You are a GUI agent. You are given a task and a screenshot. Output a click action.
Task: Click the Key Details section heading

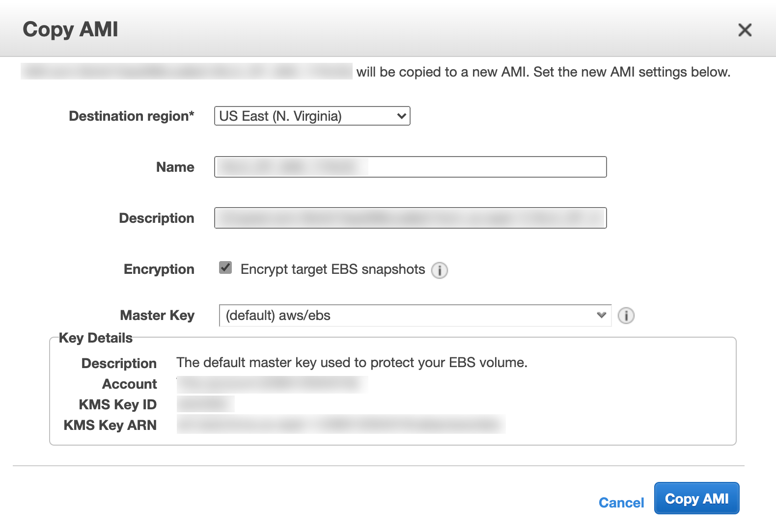click(x=96, y=338)
